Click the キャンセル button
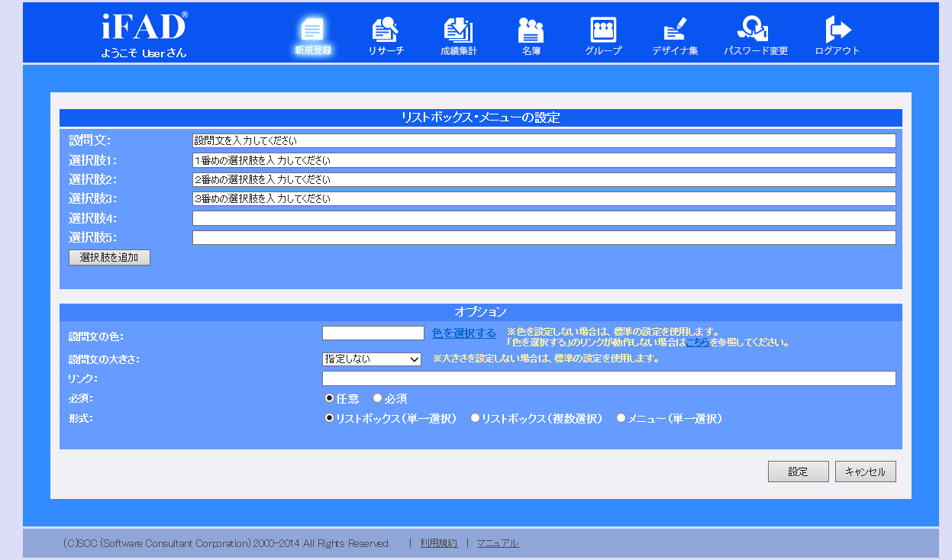This screenshot has height=560, width=952. tap(865, 471)
